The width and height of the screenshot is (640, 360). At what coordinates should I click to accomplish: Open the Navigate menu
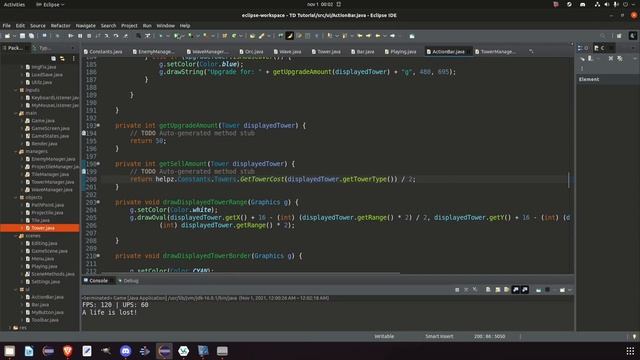(x=85, y=25)
